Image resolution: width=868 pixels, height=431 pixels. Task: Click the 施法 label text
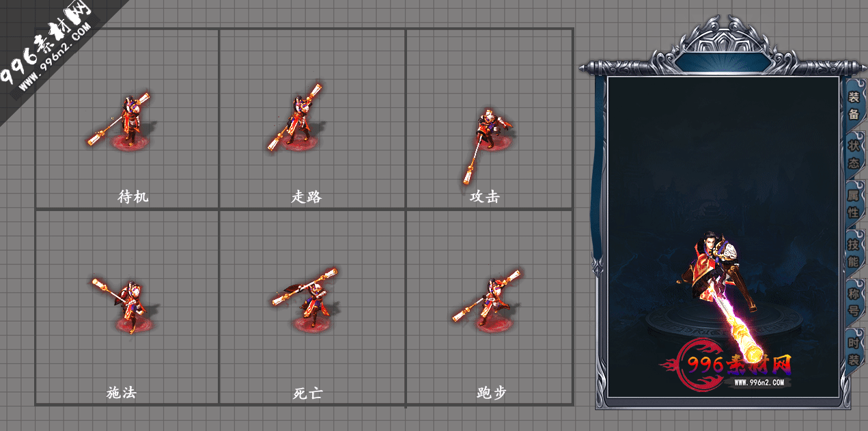122,393
